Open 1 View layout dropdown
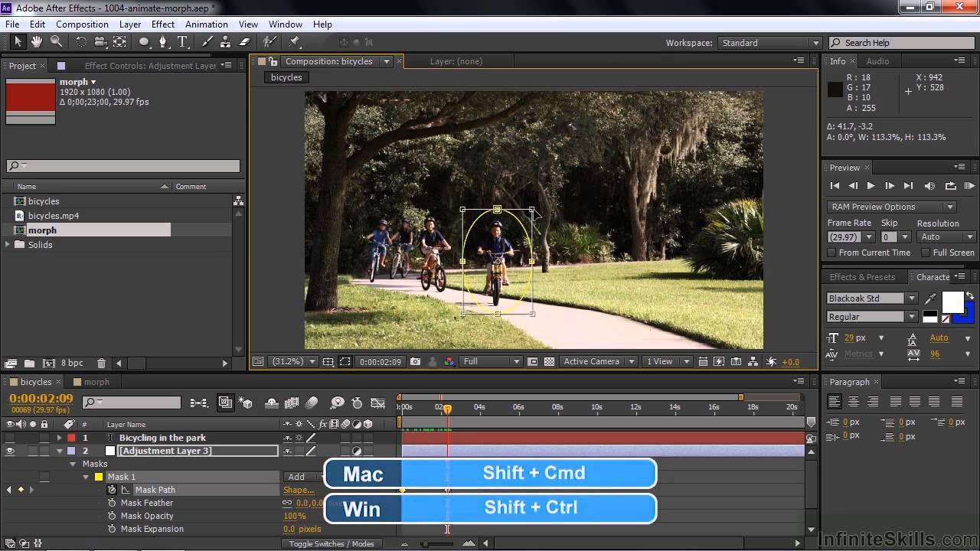This screenshot has width=980, height=551. click(668, 362)
